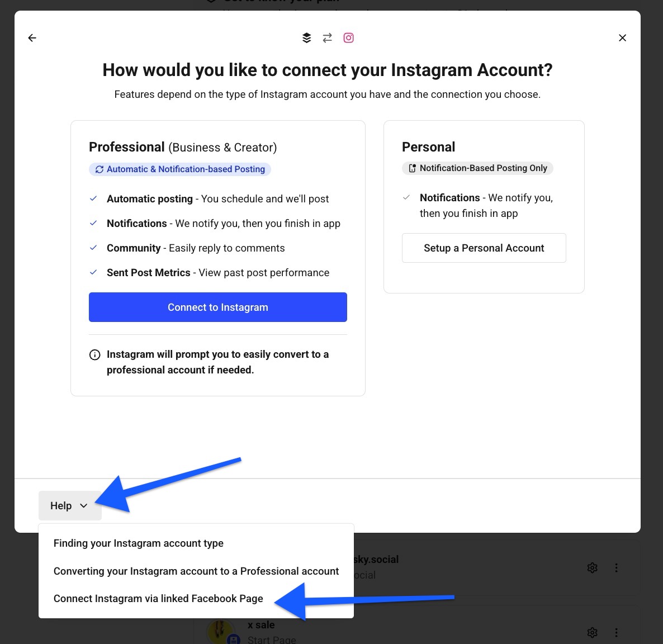The image size is (663, 644).
Task: Click the settings gear beside the x sale page
Action: [592, 632]
